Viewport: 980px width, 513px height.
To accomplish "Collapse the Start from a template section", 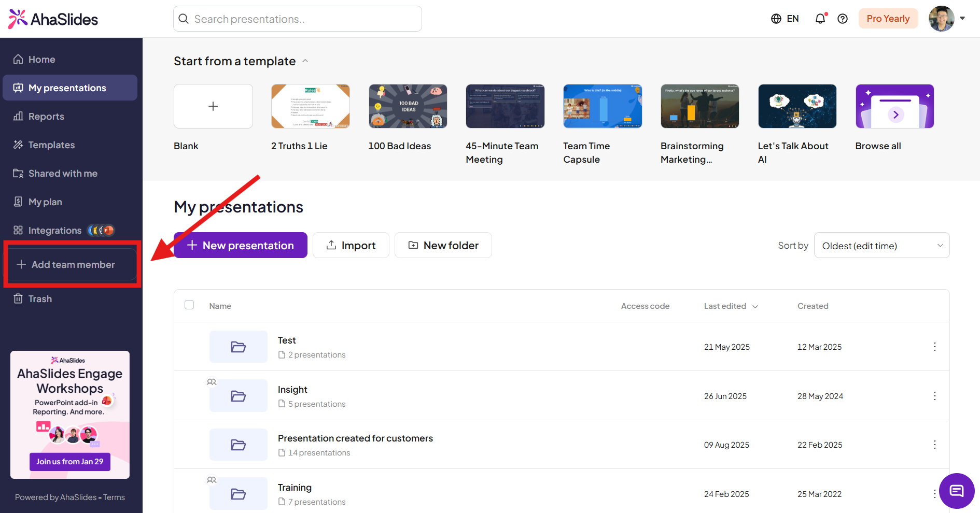I will pos(305,61).
